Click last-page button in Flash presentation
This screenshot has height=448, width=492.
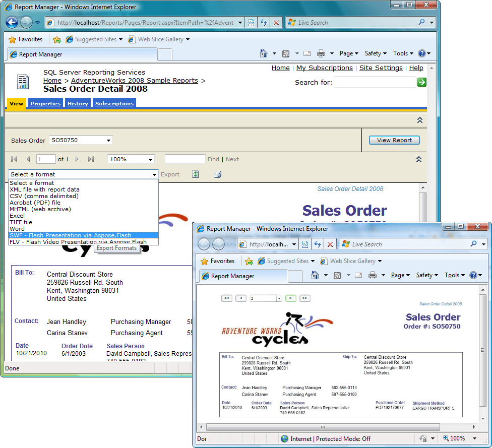305,298
